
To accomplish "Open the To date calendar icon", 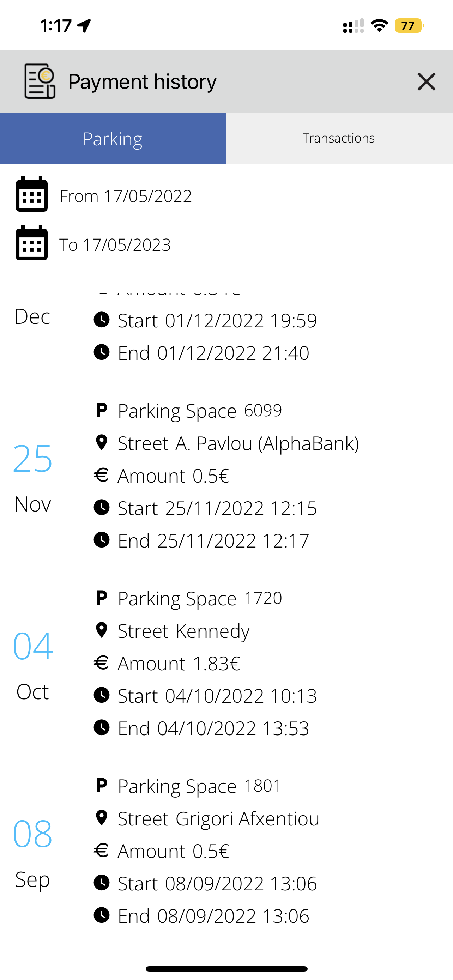I will [x=31, y=243].
